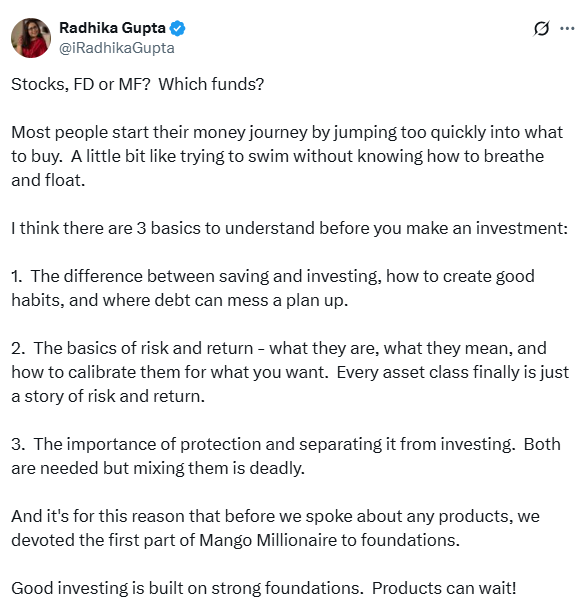Click the display name Radhika Gupta
Viewport: 577px width, 604px height.
[x=112, y=28]
